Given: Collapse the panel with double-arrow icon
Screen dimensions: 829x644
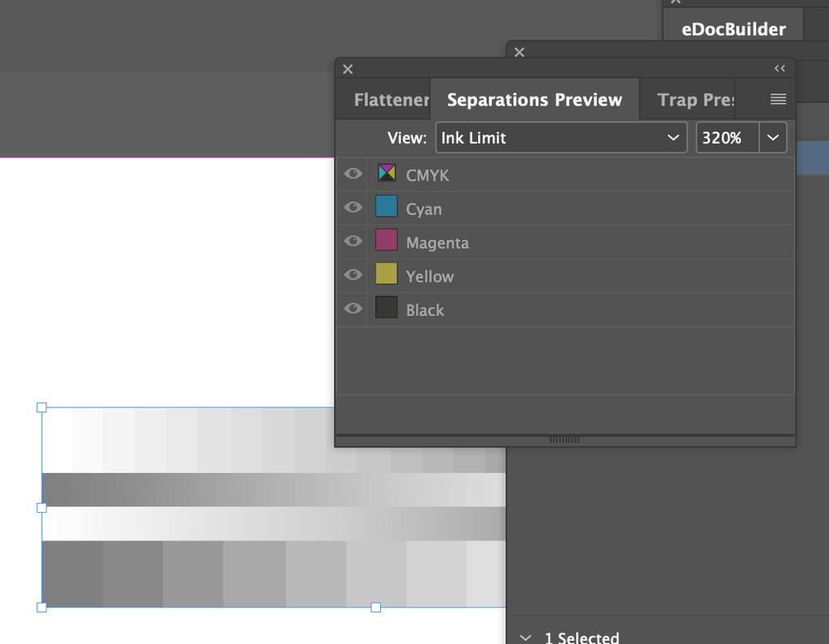Looking at the screenshot, I should coord(780,68).
